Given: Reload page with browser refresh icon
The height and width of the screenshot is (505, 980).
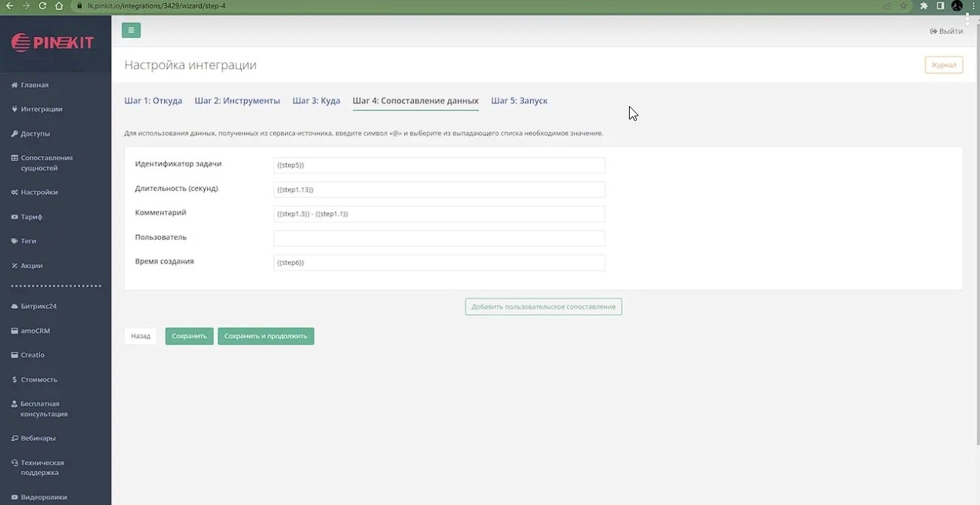Looking at the screenshot, I should coord(42,5).
